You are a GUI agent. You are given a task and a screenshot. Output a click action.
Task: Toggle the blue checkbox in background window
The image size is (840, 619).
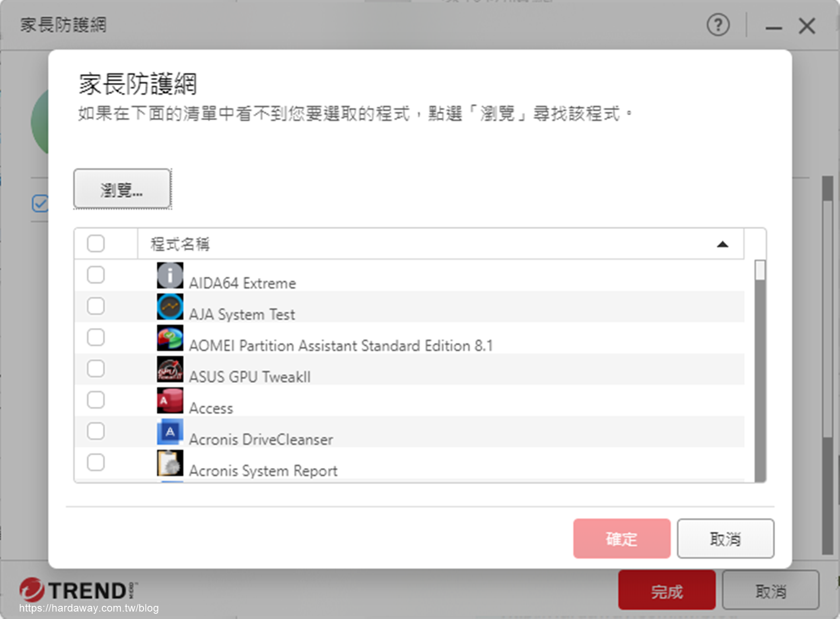click(x=40, y=204)
